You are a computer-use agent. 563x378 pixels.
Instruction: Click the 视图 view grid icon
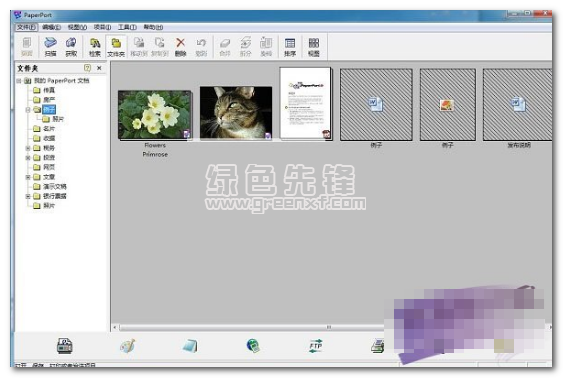(313, 47)
